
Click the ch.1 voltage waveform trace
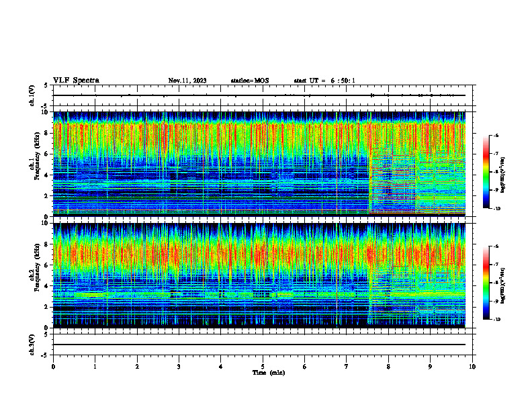point(259,95)
